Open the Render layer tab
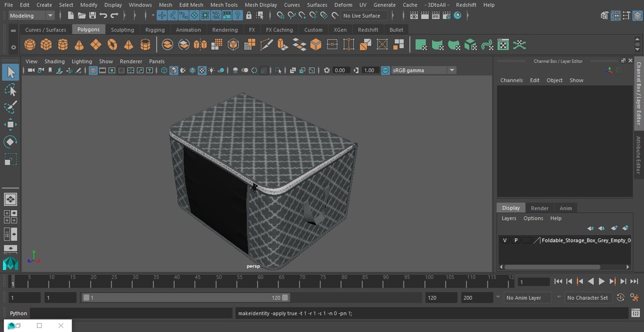 pyautogui.click(x=539, y=208)
